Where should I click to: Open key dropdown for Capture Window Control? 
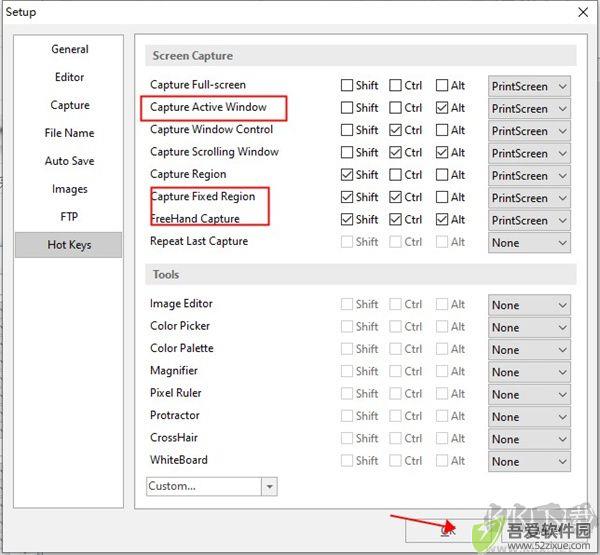pyautogui.click(x=529, y=131)
